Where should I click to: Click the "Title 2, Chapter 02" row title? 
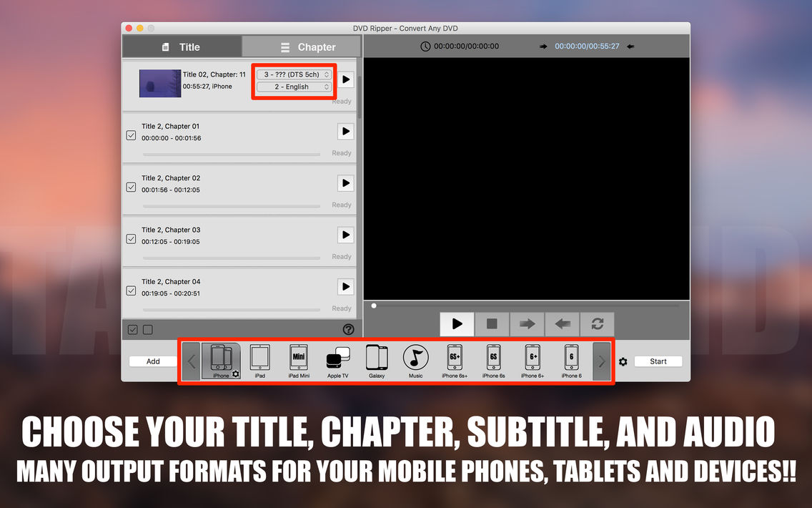pos(171,177)
